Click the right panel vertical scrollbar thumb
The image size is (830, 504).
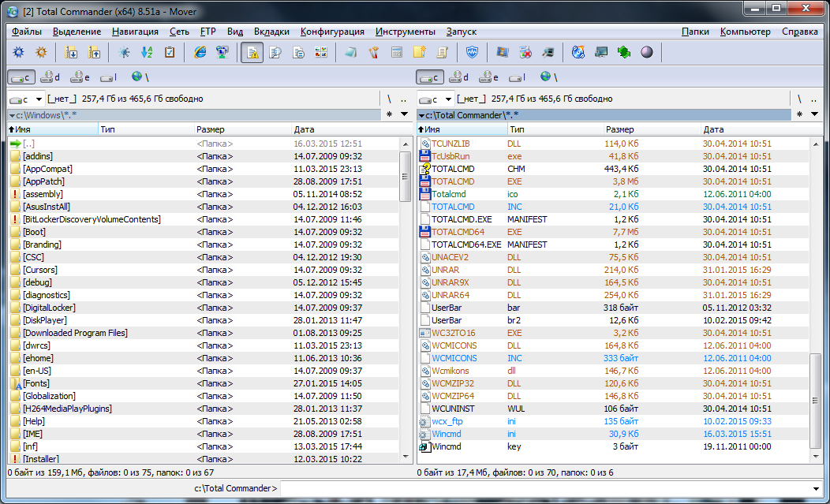pyautogui.click(x=816, y=400)
